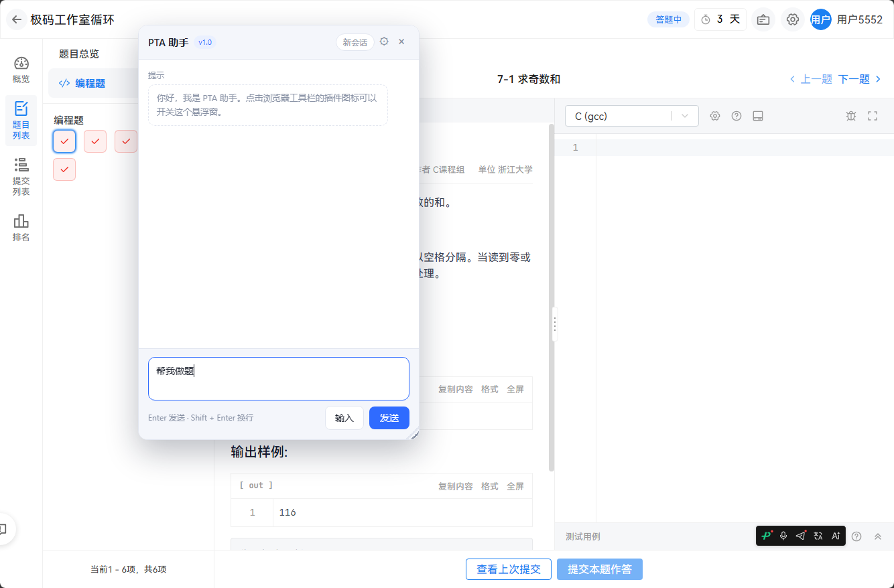894x588 pixels.
Task: Go to next problem via 下一题
Action: click(x=860, y=79)
